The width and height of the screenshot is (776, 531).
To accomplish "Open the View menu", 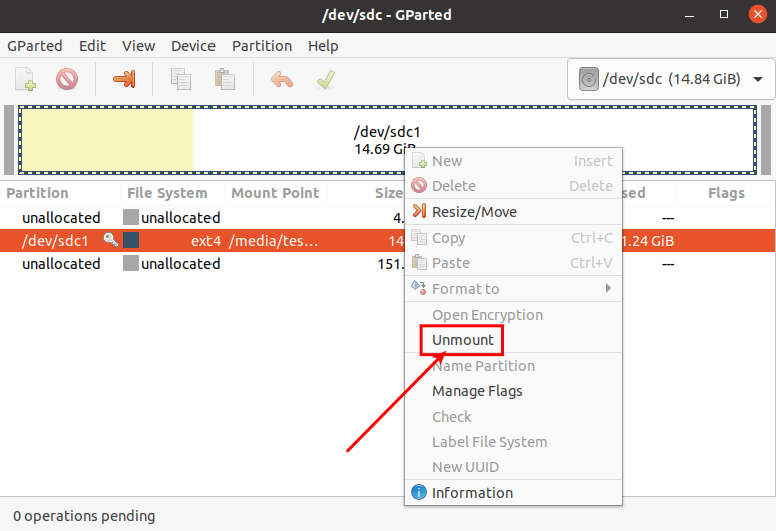I will (139, 46).
